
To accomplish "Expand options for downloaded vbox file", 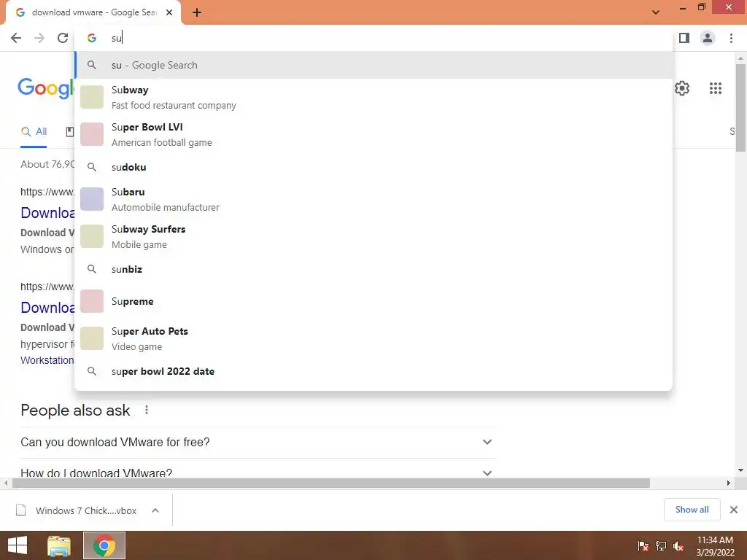I will (x=155, y=510).
